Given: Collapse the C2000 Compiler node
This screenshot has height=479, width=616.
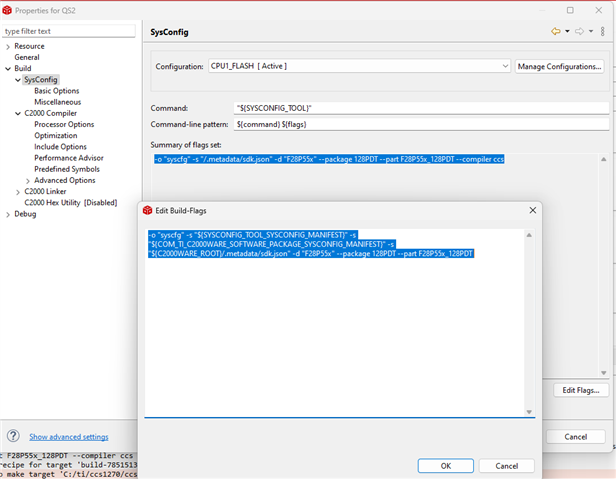Looking at the screenshot, I should click(x=18, y=114).
